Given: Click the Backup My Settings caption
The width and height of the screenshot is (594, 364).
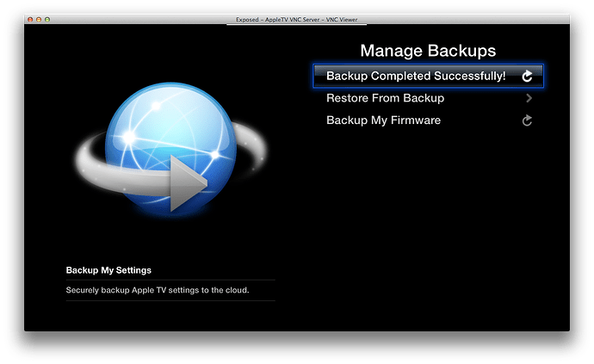Looking at the screenshot, I should (108, 270).
